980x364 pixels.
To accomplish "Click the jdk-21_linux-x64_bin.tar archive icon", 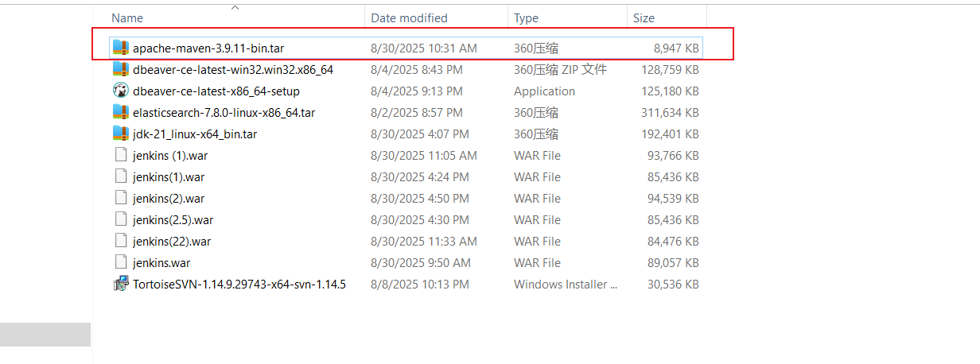I will point(120,134).
